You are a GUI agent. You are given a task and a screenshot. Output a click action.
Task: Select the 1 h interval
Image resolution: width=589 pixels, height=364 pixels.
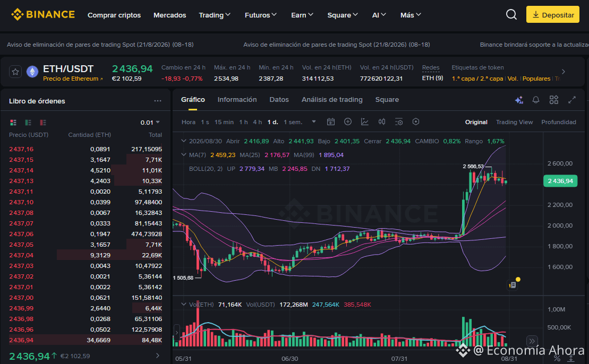(243, 122)
